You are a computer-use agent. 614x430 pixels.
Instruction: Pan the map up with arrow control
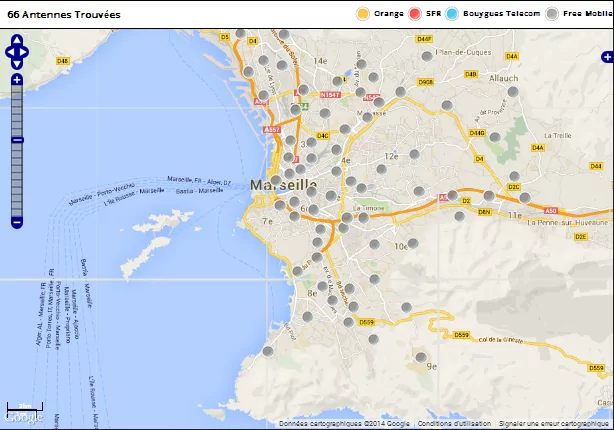coord(16,40)
